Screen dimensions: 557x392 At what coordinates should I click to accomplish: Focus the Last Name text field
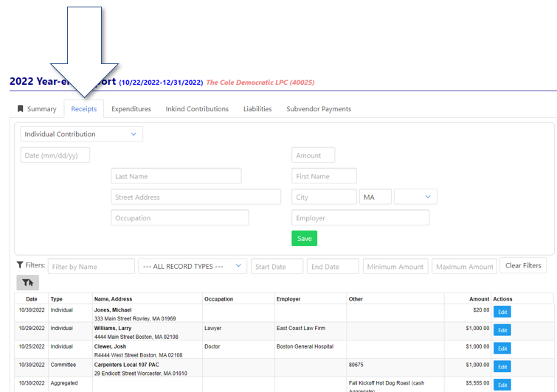point(176,176)
